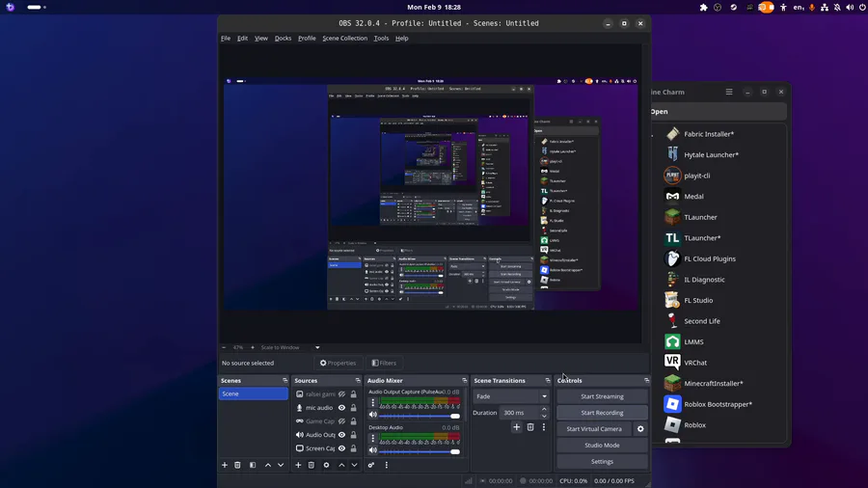The image size is (868, 488).
Task: Add a new source with the Sources plus icon
Action: [x=298, y=465]
